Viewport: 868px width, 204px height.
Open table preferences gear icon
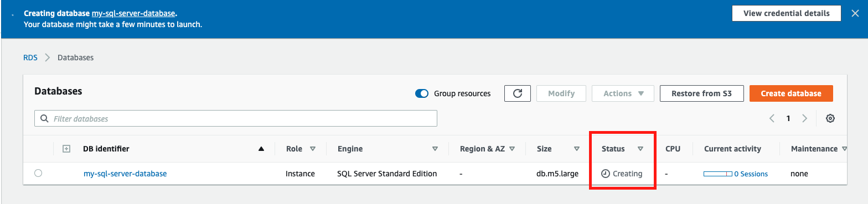click(x=830, y=118)
